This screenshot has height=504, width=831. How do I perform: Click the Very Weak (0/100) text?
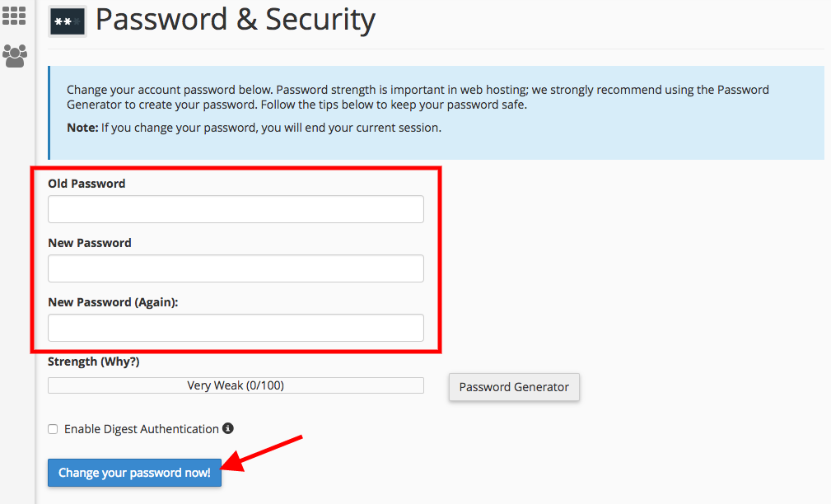click(236, 385)
